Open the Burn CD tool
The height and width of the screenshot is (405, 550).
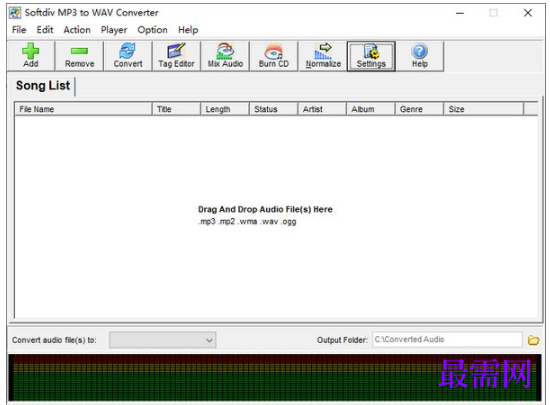[x=274, y=56]
